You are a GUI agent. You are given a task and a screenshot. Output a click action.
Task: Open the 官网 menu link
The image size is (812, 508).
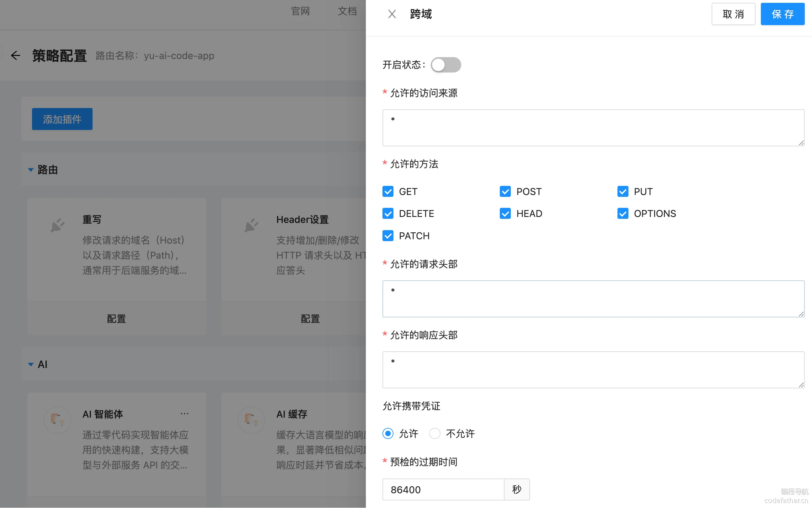coord(300,11)
